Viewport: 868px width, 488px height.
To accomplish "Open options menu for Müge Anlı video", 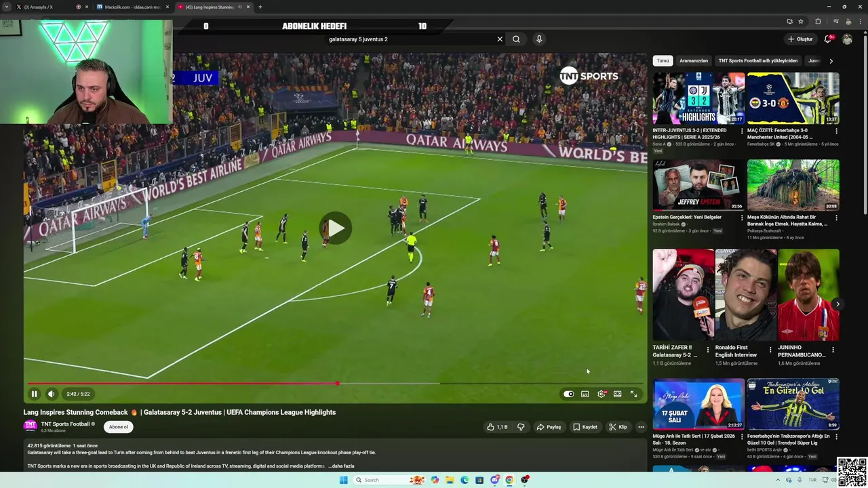I will click(x=741, y=437).
